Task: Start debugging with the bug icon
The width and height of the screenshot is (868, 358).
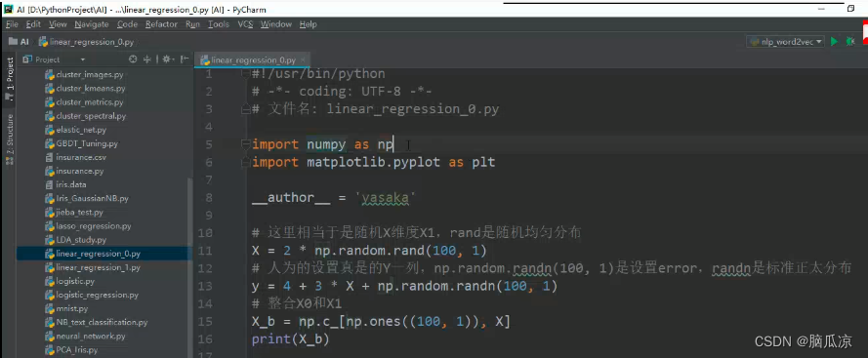Action: click(850, 42)
